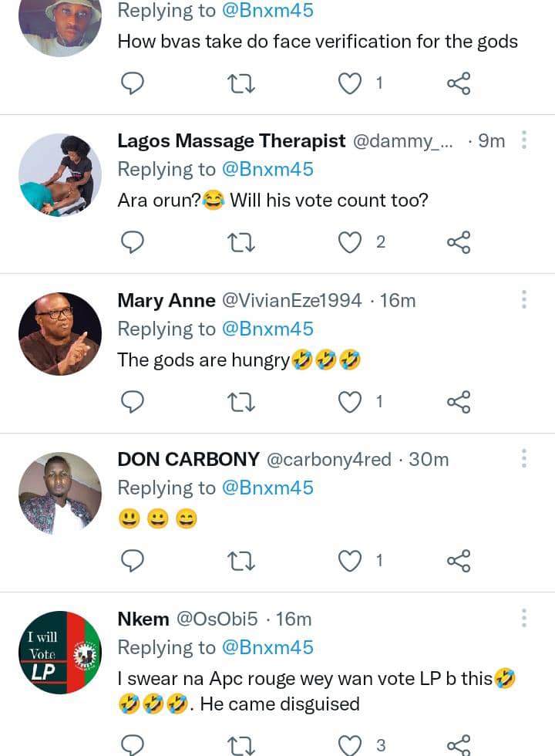This screenshot has height=756, width=555.
Task: Retweet Lagos Massage Therapist's reply
Action: pyautogui.click(x=242, y=242)
